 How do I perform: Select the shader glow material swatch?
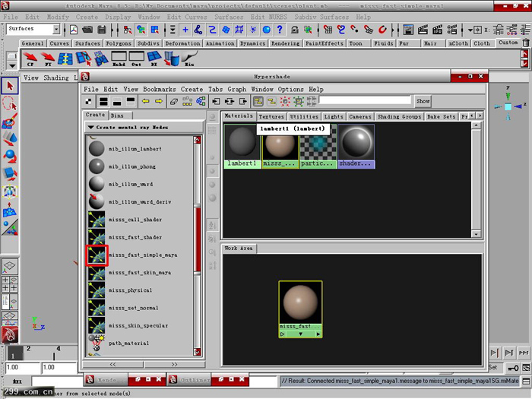[356, 146]
